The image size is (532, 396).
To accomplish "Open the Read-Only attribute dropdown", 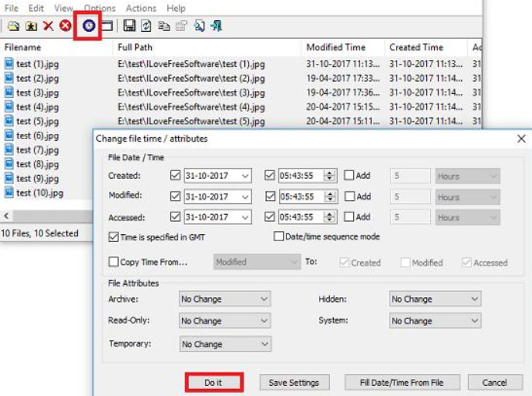I will coord(225,321).
